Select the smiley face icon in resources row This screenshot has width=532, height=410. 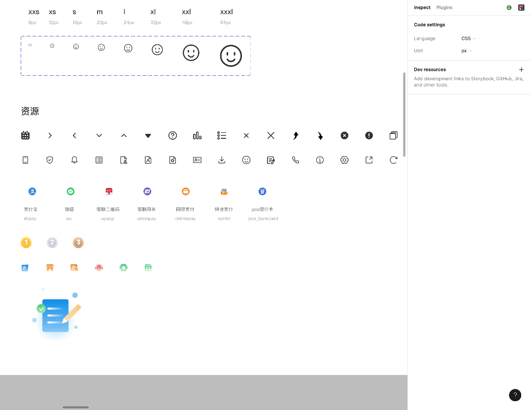click(x=246, y=160)
